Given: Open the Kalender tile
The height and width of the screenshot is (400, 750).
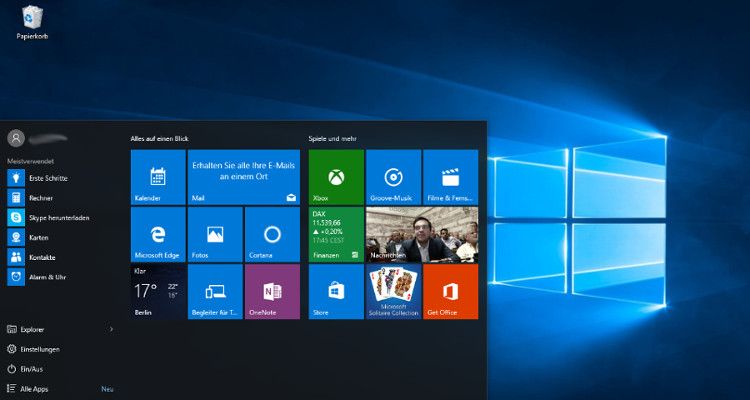Looking at the screenshot, I should [158, 177].
